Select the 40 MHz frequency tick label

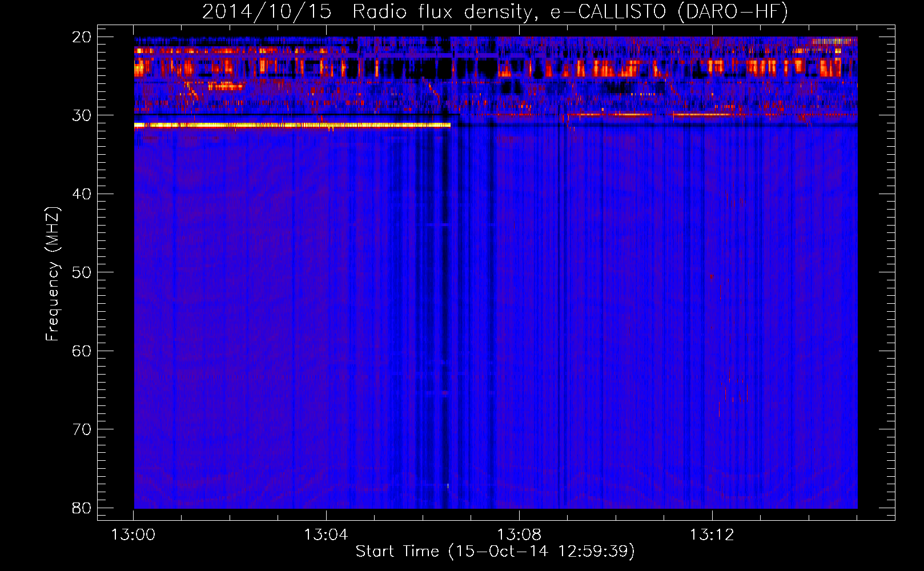82,194
